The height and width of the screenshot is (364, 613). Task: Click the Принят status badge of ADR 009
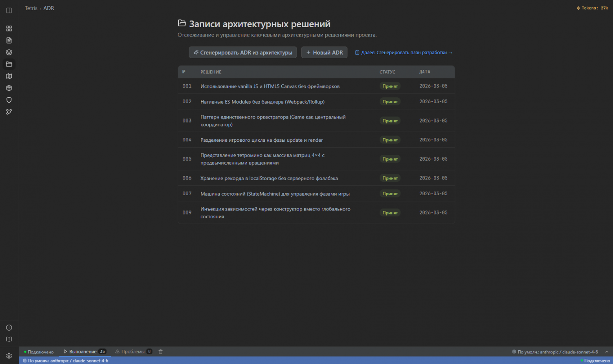point(390,213)
